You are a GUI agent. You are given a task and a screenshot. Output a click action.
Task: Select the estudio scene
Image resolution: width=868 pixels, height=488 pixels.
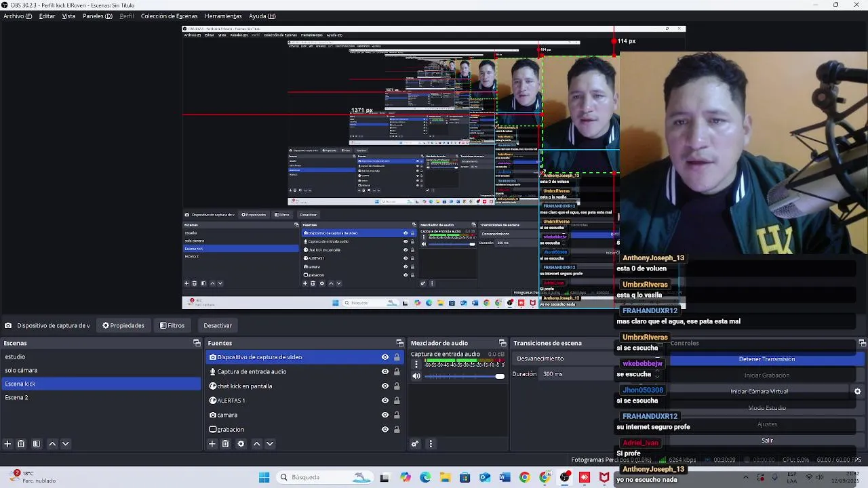click(100, 357)
